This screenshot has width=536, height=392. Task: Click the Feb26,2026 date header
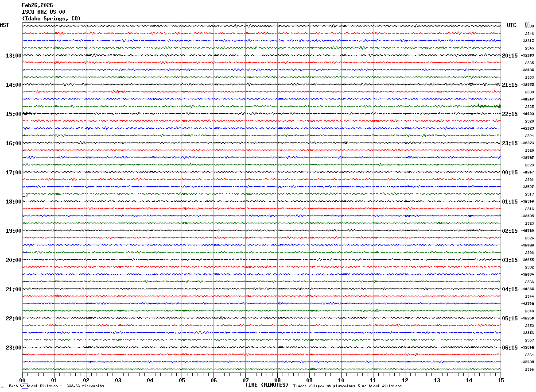pyautogui.click(x=37, y=5)
